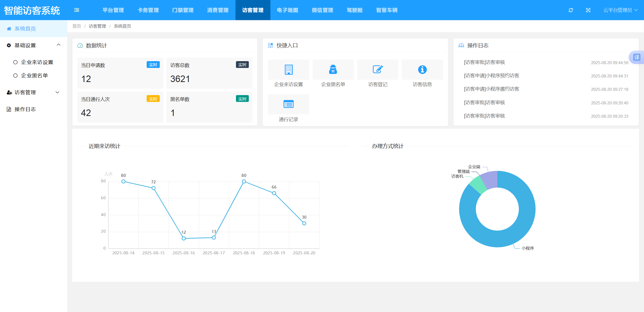Click the 小程序 chart label

point(528,248)
